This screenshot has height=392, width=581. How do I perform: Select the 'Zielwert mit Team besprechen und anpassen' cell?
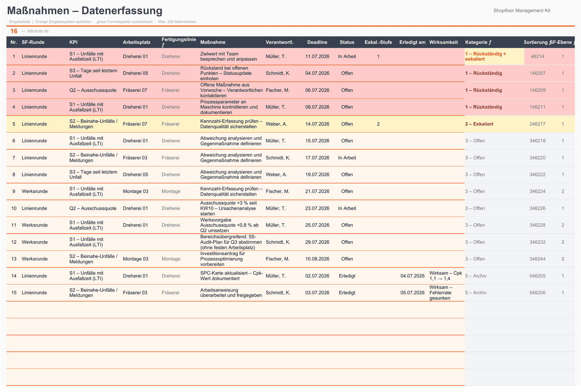pyautogui.click(x=232, y=57)
